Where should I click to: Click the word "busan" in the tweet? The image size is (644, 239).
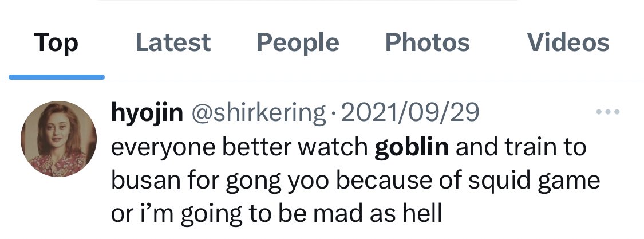(145, 180)
